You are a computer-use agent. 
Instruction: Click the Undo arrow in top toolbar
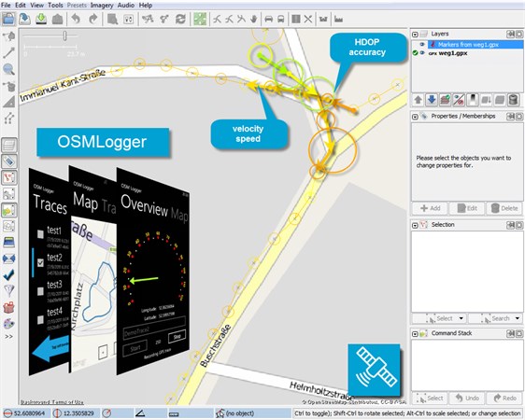[x=76, y=19]
